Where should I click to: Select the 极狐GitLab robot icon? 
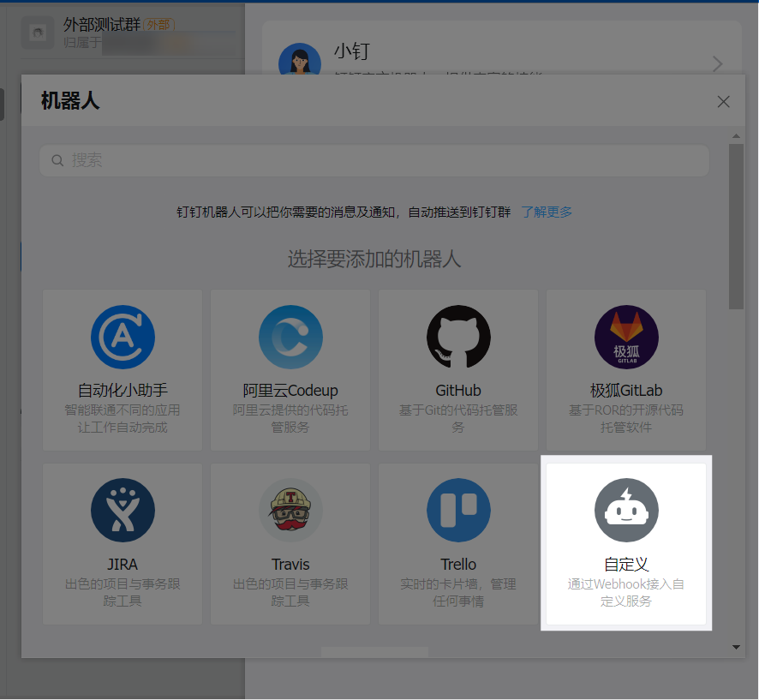tap(626, 337)
